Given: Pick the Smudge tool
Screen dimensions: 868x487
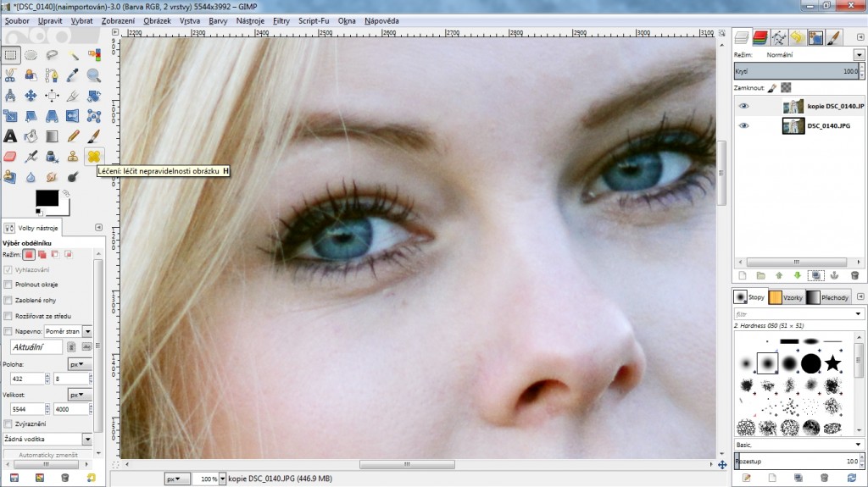Looking at the screenshot, I should coord(52,177).
